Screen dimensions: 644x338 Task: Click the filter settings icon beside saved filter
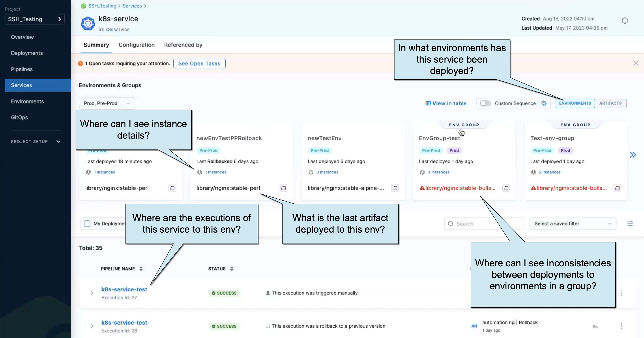[630, 224]
